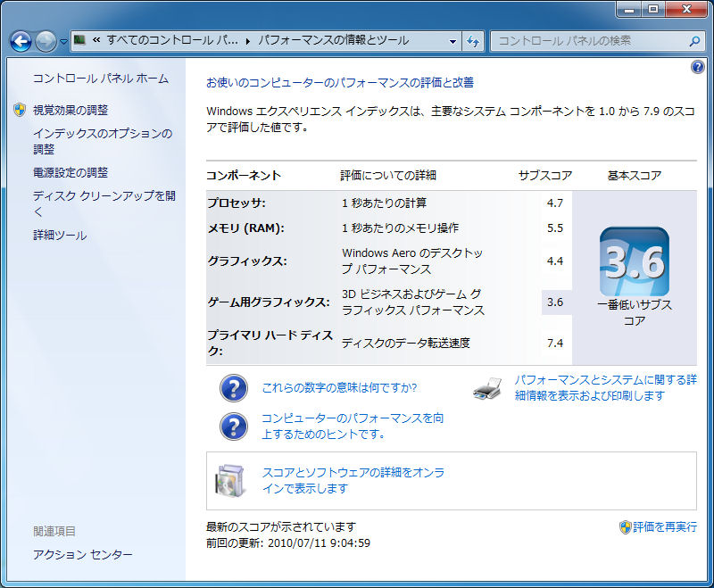Open アクション センター related item

pyautogui.click(x=82, y=555)
